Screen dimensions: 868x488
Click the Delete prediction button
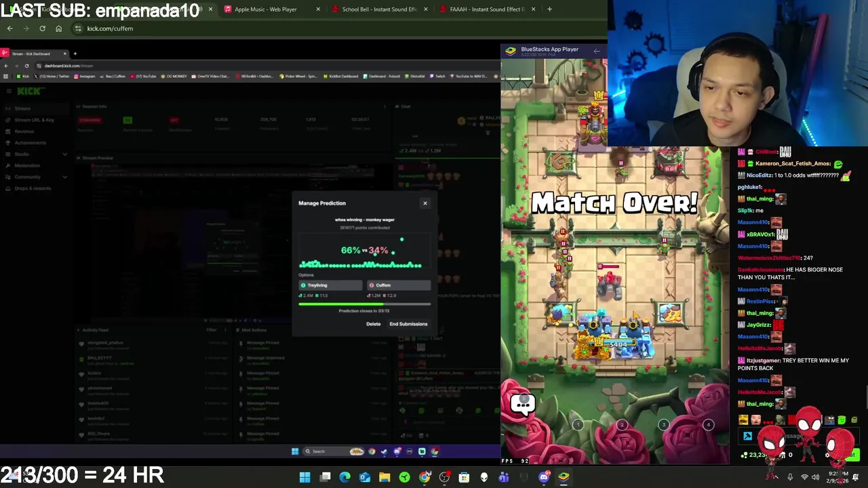click(374, 324)
